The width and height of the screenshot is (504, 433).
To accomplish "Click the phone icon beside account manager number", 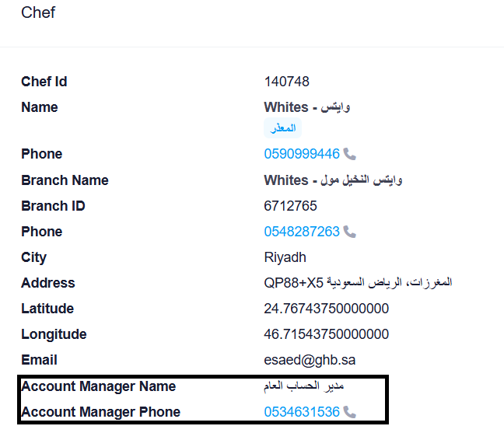I will [349, 412].
